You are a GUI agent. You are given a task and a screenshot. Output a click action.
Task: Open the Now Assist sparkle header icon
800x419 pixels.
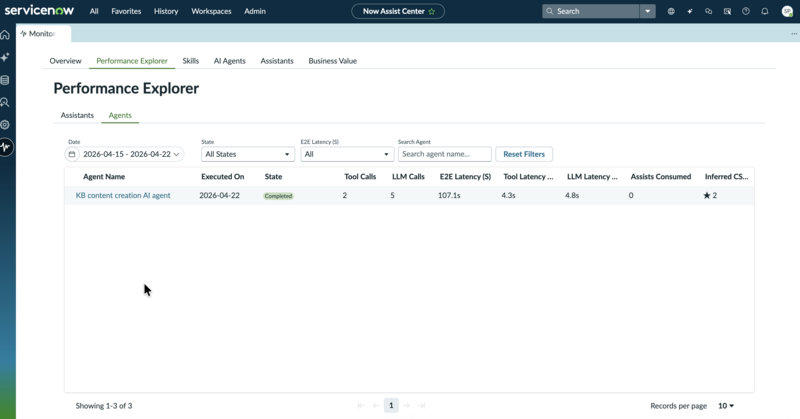click(690, 11)
